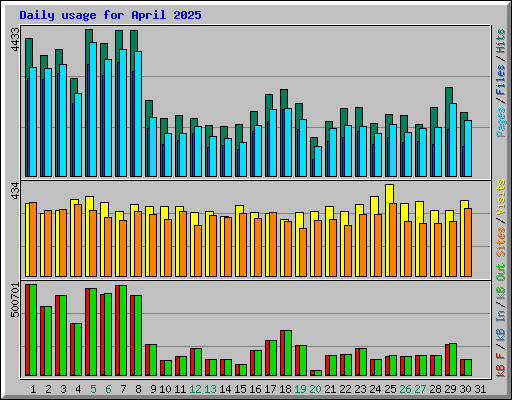This screenshot has height=400, width=512.
Task: Click day label 1 on the x-axis
Action: pyautogui.click(x=33, y=389)
